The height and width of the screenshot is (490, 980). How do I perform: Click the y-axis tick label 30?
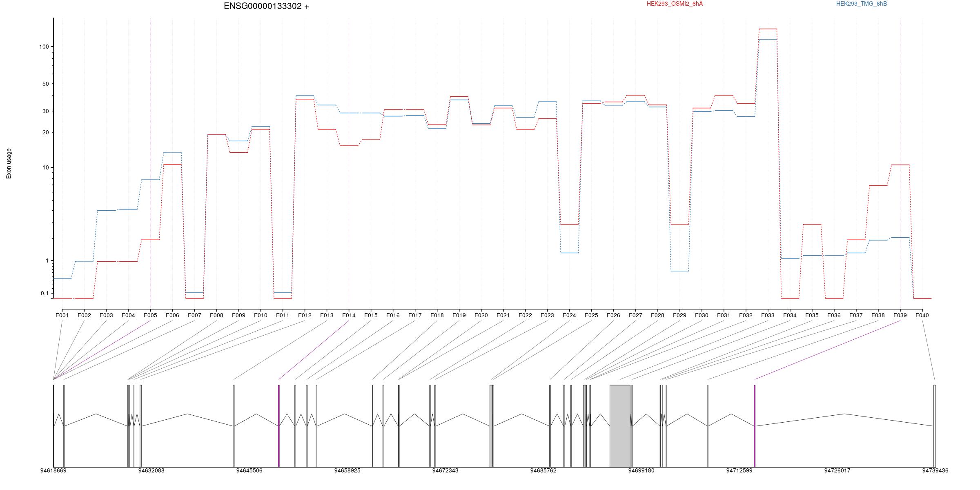[x=45, y=111]
